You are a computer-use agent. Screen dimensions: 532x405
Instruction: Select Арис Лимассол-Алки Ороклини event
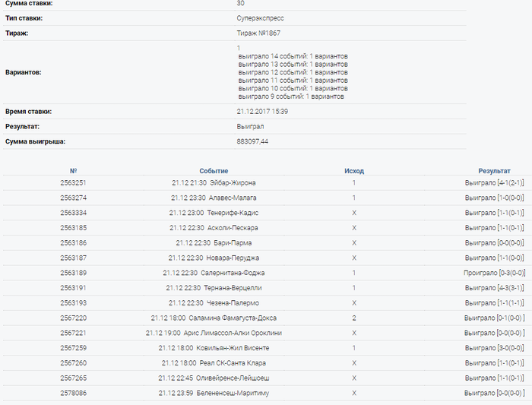[x=214, y=333]
